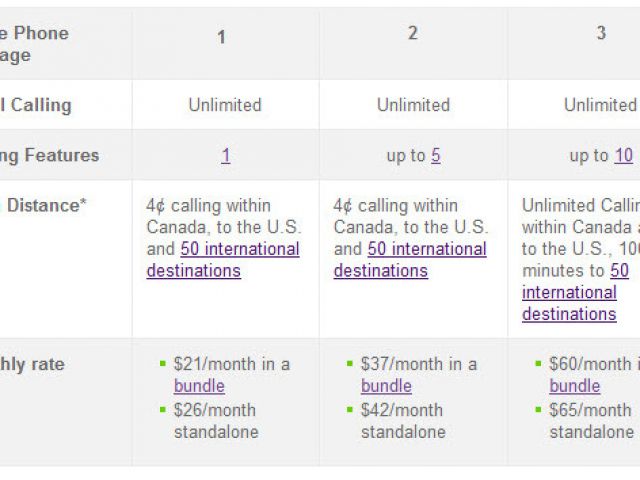This screenshot has width=640, height=480.
Task: Select the package "3" column header
Action: (x=601, y=33)
